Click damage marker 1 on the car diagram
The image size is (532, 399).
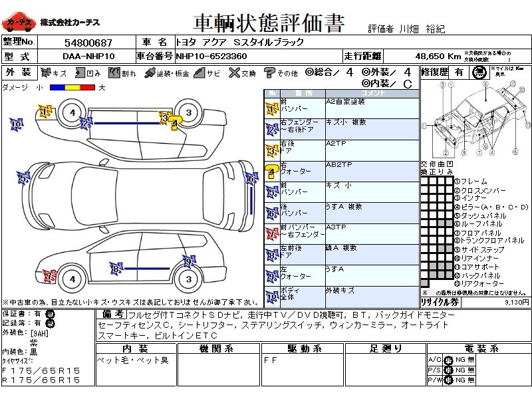click(x=45, y=111)
